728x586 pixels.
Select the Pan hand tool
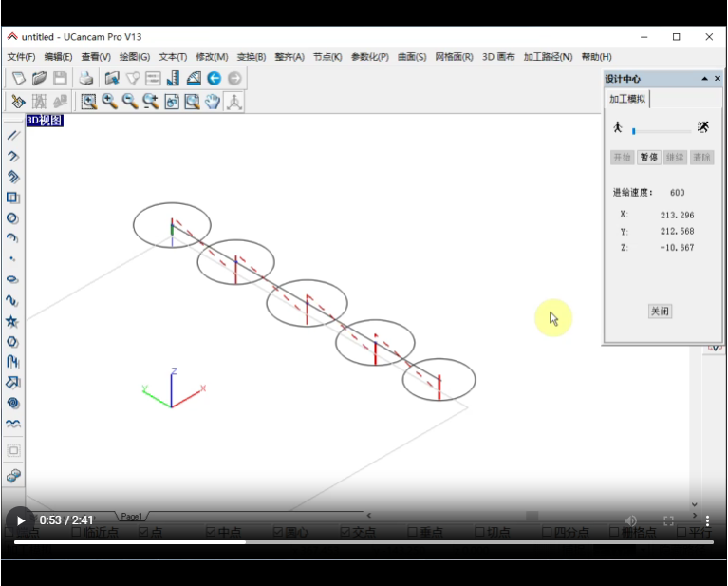[213, 102]
